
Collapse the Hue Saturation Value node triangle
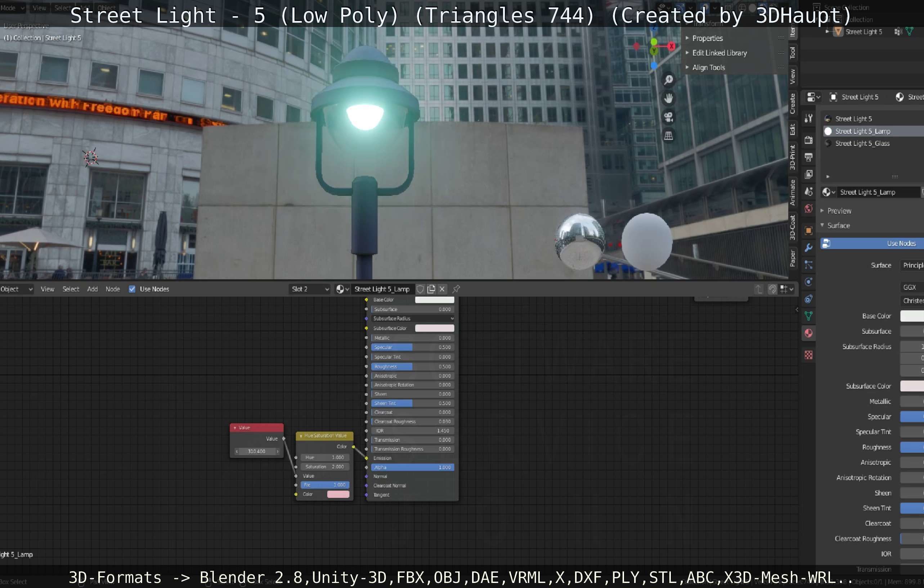[x=301, y=436]
